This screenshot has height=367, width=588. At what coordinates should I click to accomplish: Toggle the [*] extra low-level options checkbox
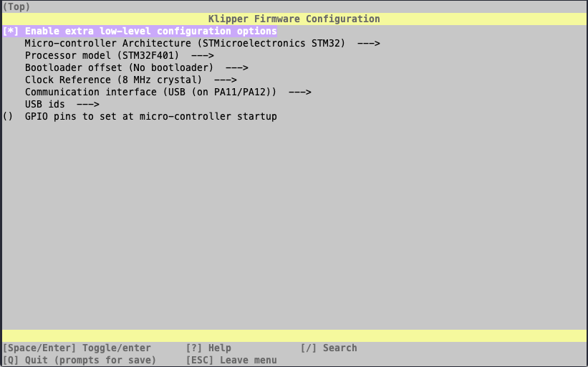12,32
